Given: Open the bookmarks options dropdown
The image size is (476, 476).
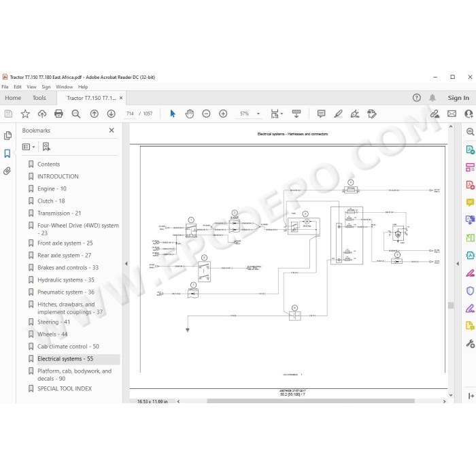Looking at the screenshot, I should pyautogui.click(x=29, y=147).
